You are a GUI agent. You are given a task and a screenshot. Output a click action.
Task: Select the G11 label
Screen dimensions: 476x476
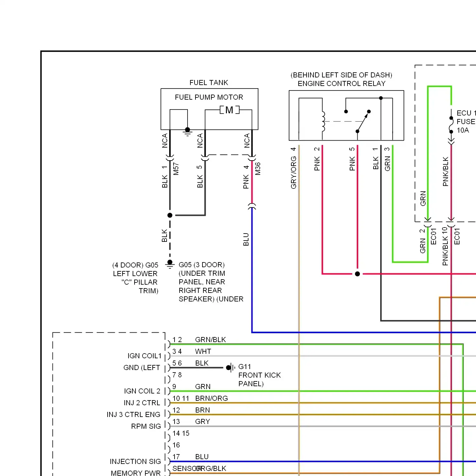click(245, 367)
